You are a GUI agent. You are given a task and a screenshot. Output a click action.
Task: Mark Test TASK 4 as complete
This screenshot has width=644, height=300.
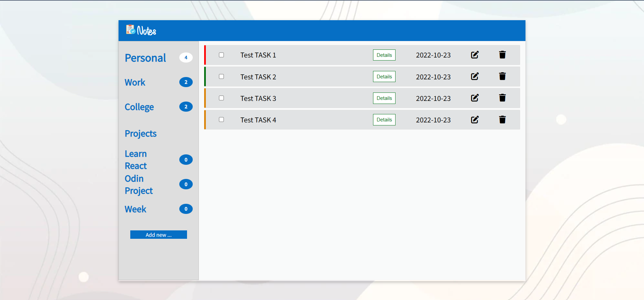(x=221, y=119)
